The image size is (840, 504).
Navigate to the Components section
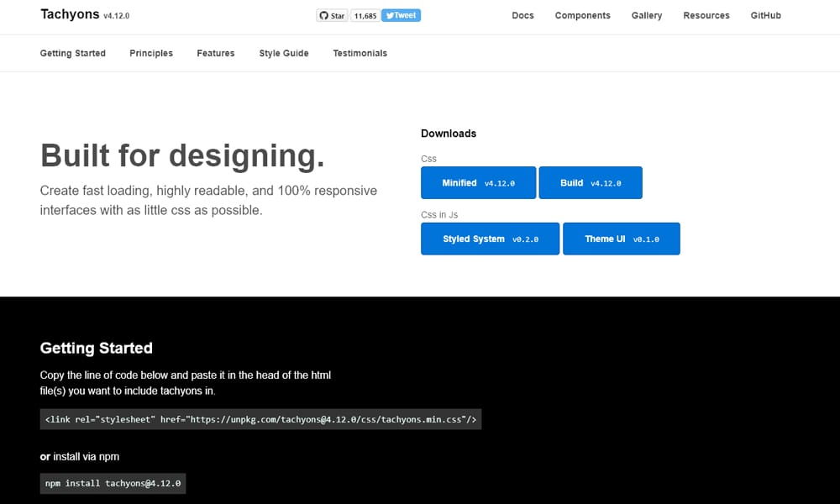(x=582, y=15)
